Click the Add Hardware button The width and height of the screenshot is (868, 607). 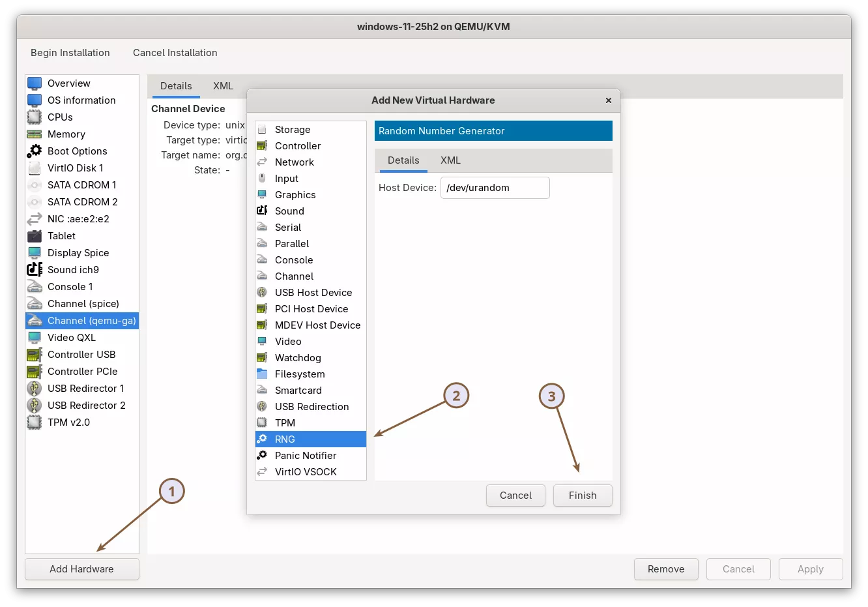[x=81, y=569]
